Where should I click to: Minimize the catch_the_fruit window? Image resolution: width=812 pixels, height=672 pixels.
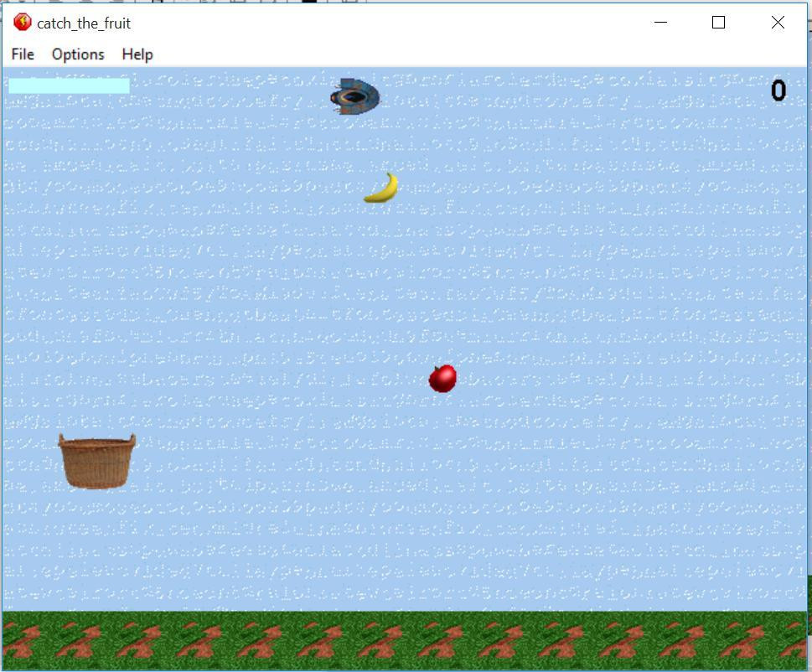tap(660, 23)
